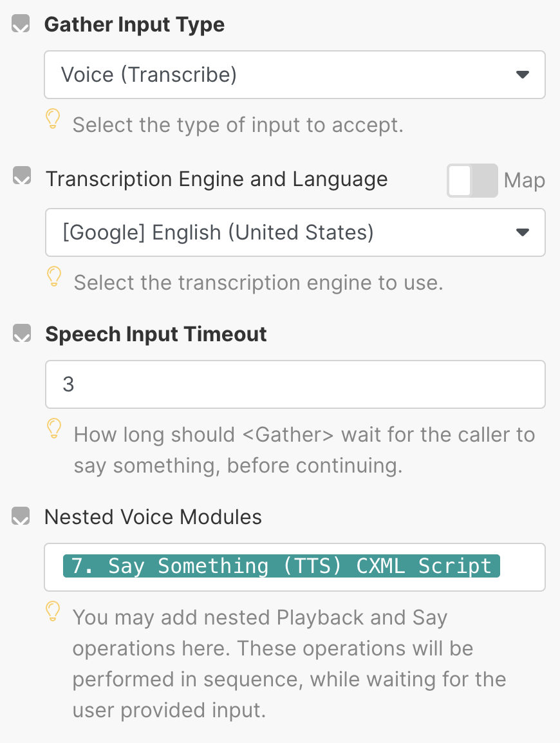Viewport: 560px width, 743px height.
Task: Toggle the Map switch on
Action: 472,180
